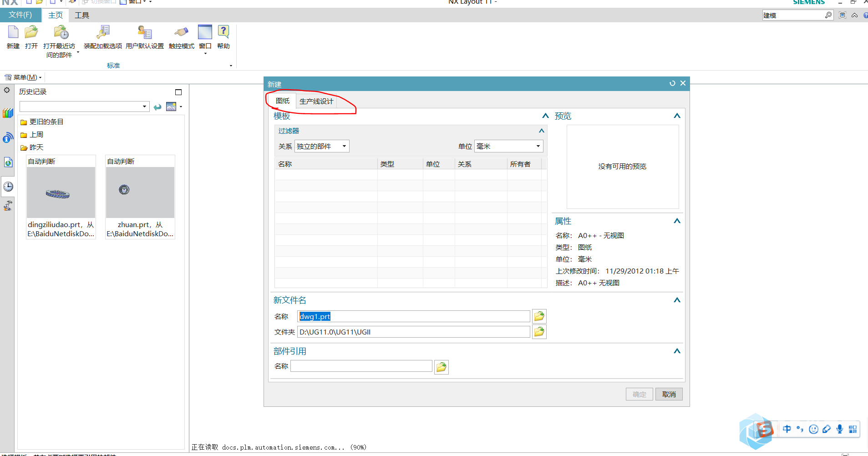Click the command finder search icon
Screen dimensions: 868x456
pos(828,15)
